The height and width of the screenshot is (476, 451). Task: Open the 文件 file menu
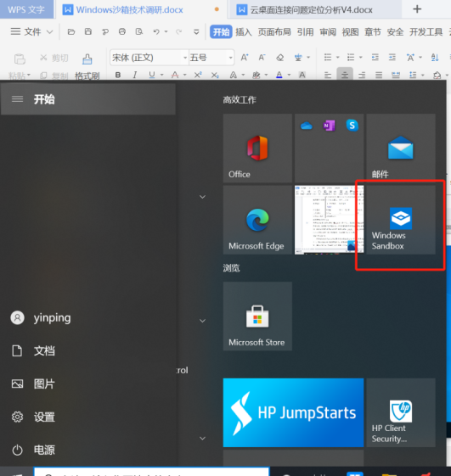point(31,31)
